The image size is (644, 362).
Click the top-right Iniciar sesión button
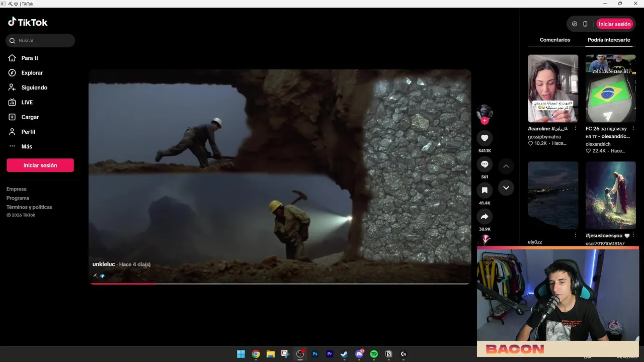[614, 24]
